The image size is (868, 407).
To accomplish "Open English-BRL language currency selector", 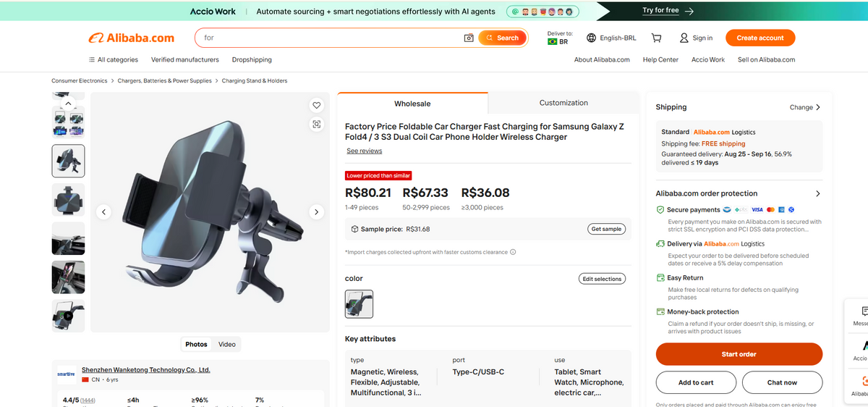I will [x=611, y=38].
